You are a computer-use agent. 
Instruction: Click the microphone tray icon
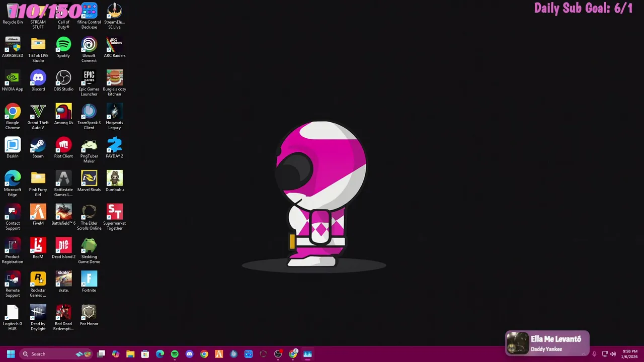[x=594, y=354]
